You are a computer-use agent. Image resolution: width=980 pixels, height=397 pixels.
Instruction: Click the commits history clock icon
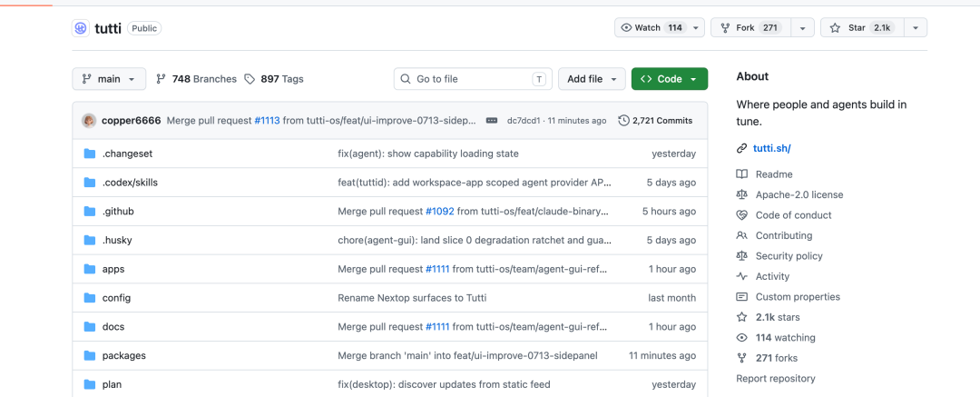[623, 120]
